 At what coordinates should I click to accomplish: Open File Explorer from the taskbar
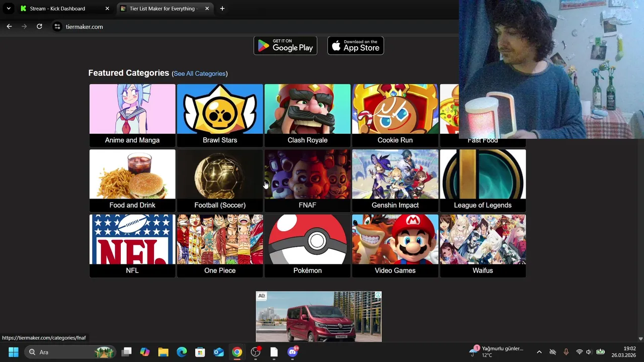point(163,352)
